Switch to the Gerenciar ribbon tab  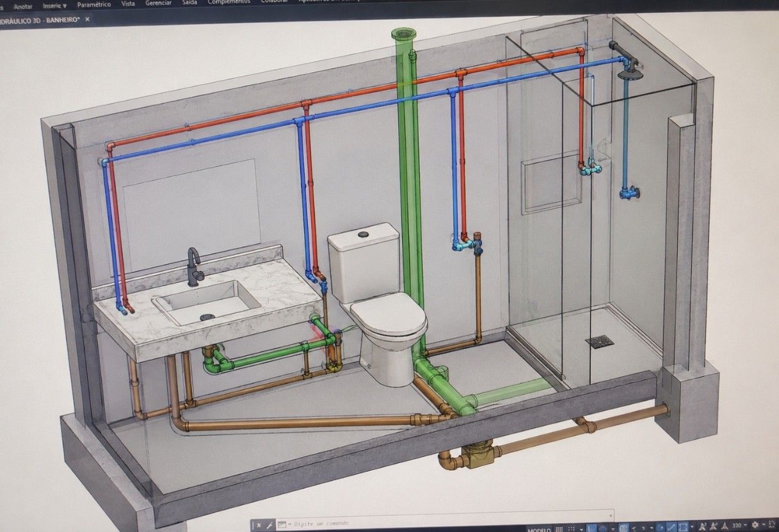click(158, 3)
